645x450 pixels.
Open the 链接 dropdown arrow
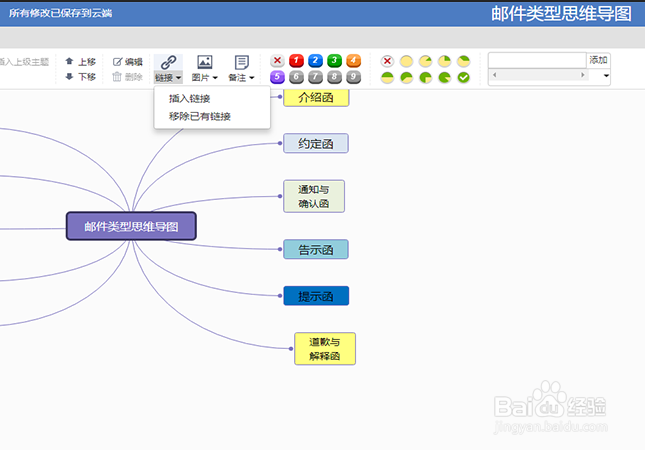tap(179, 78)
